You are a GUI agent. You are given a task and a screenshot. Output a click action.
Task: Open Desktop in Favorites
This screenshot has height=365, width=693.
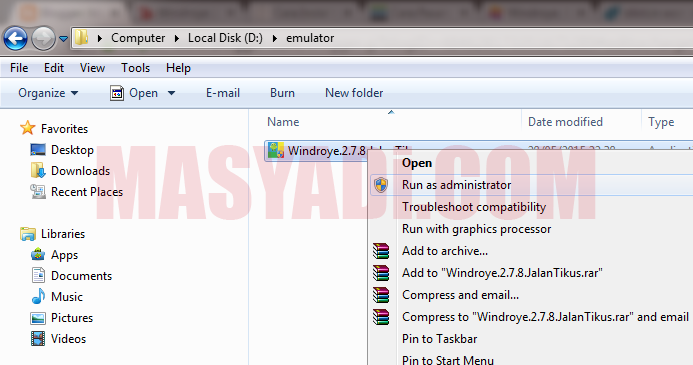(x=72, y=150)
